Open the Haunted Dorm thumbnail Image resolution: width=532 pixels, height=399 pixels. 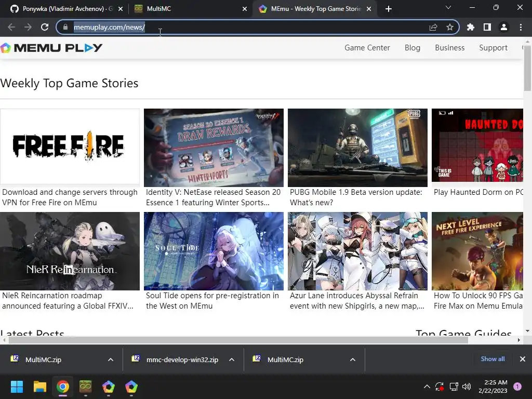[477, 145]
